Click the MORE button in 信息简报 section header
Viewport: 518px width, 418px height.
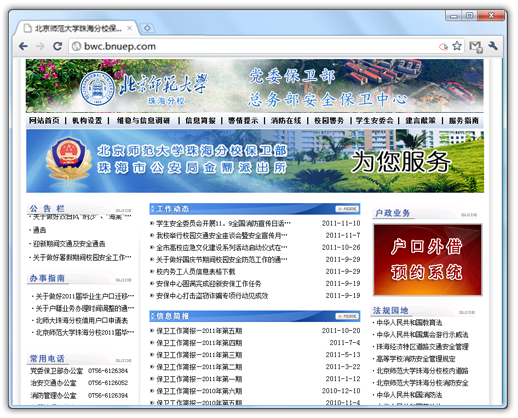[347, 316]
